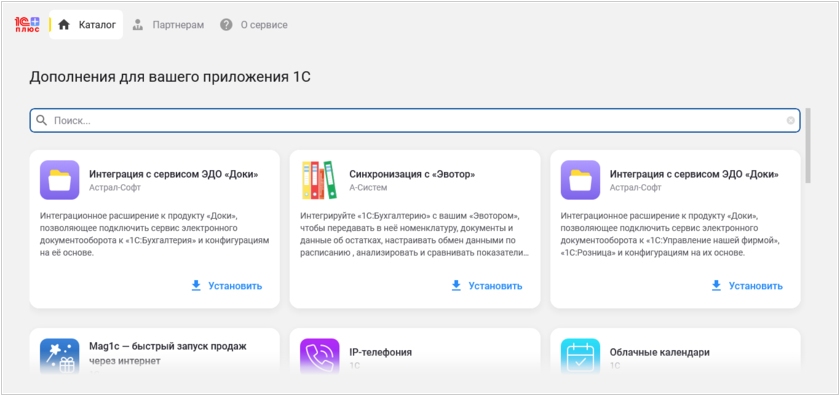Click the 1С Плюс logo
The width and height of the screenshot is (839, 395).
point(27,25)
